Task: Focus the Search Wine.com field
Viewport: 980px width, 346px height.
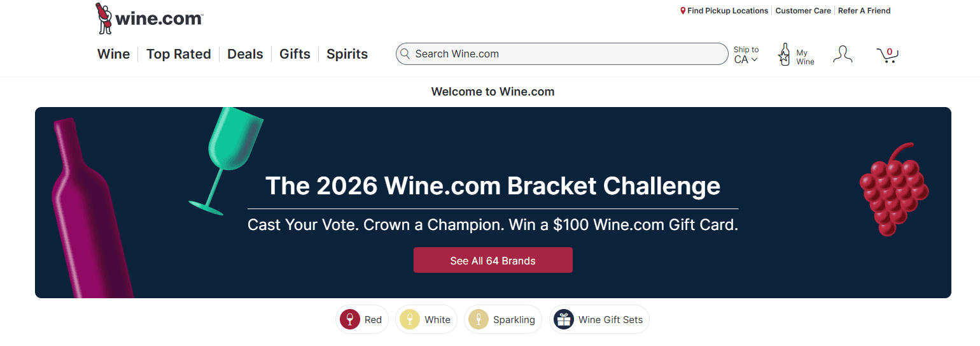Action: tap(566, 54)
